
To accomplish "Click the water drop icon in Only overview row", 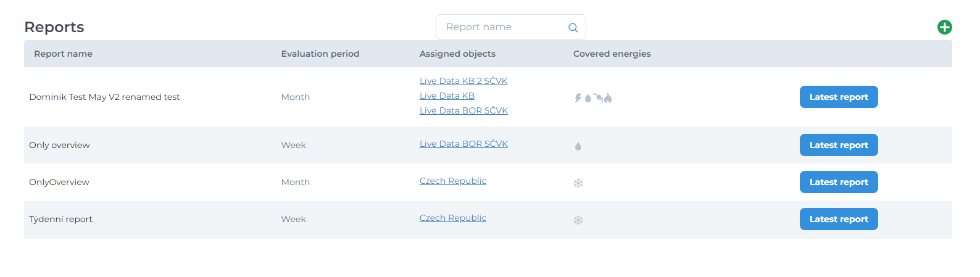I will [x=578, y=146].
